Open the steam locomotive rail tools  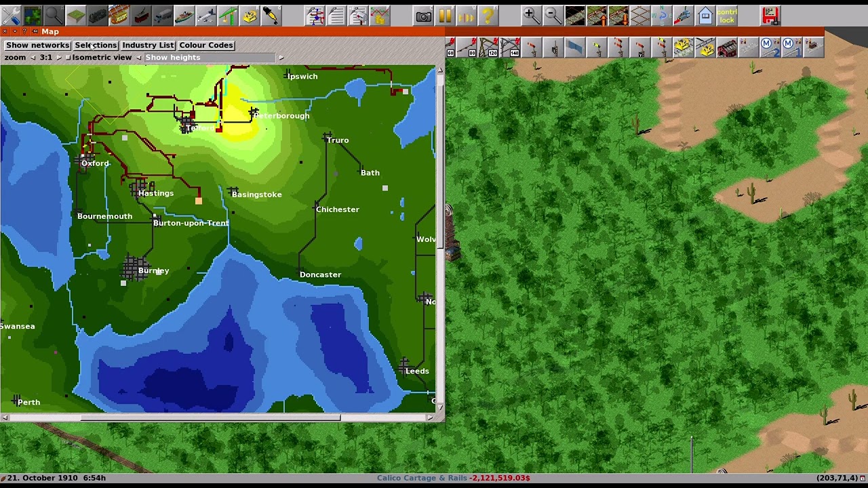[x=98, y=15]
